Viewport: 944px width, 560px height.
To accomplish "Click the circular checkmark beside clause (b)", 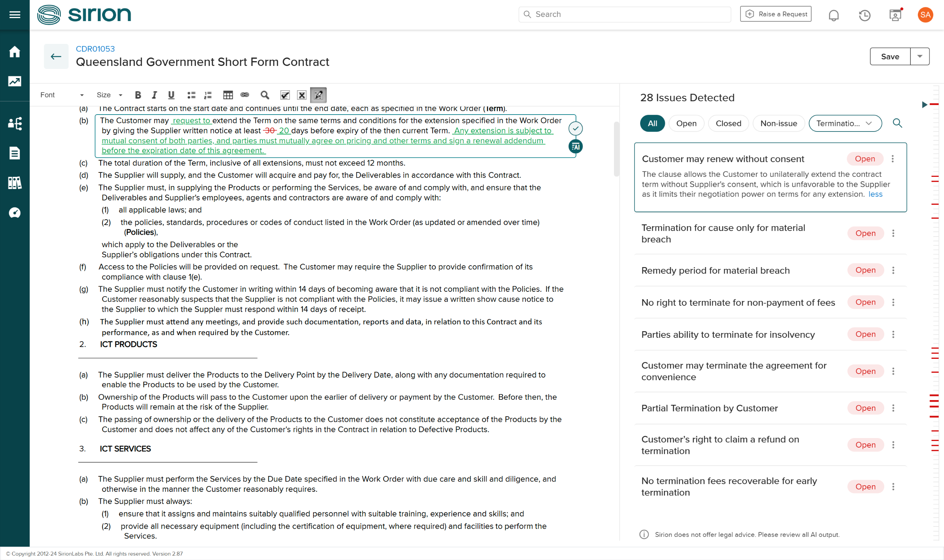I will tap(575, 128).
